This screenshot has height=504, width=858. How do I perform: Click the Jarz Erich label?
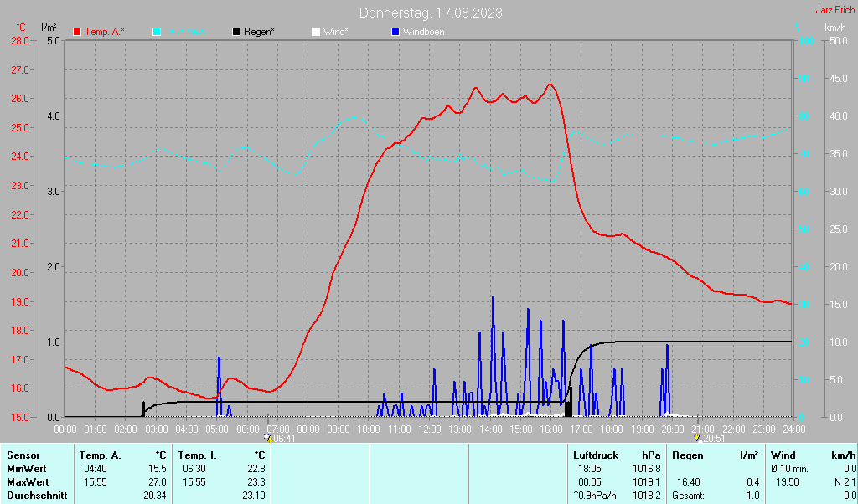coord(835,10)
